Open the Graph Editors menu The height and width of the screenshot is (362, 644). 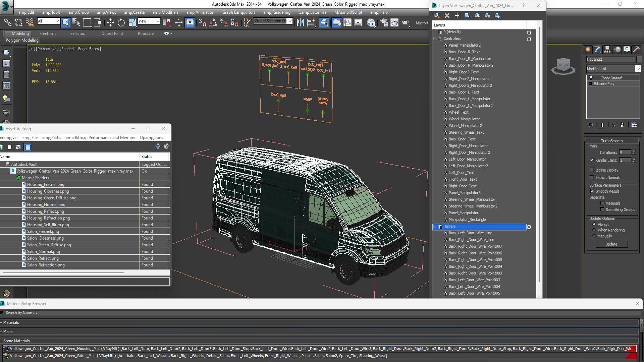238,12
